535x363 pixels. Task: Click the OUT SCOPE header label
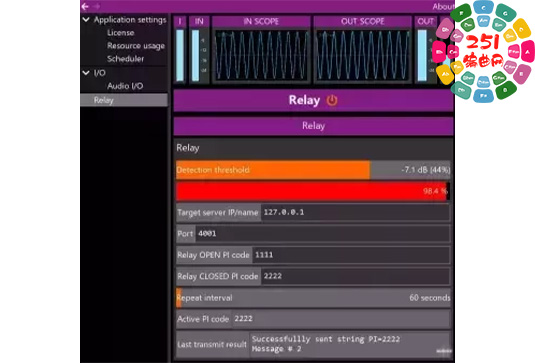362,21
